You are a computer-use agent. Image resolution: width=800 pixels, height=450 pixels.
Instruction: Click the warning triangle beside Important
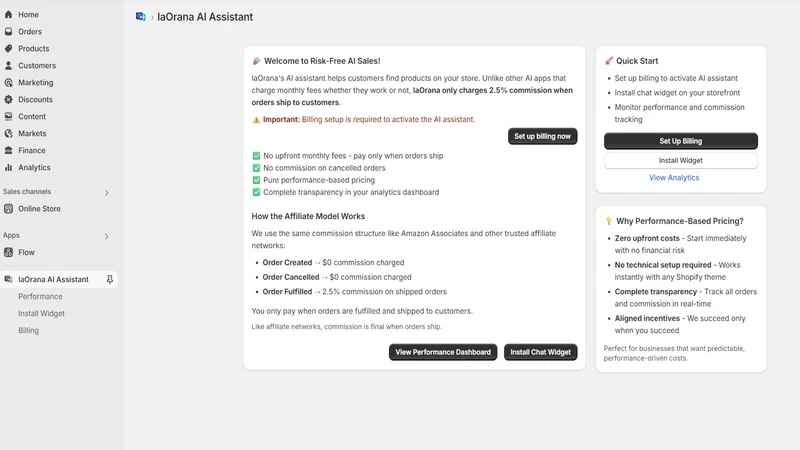point(256,120)
